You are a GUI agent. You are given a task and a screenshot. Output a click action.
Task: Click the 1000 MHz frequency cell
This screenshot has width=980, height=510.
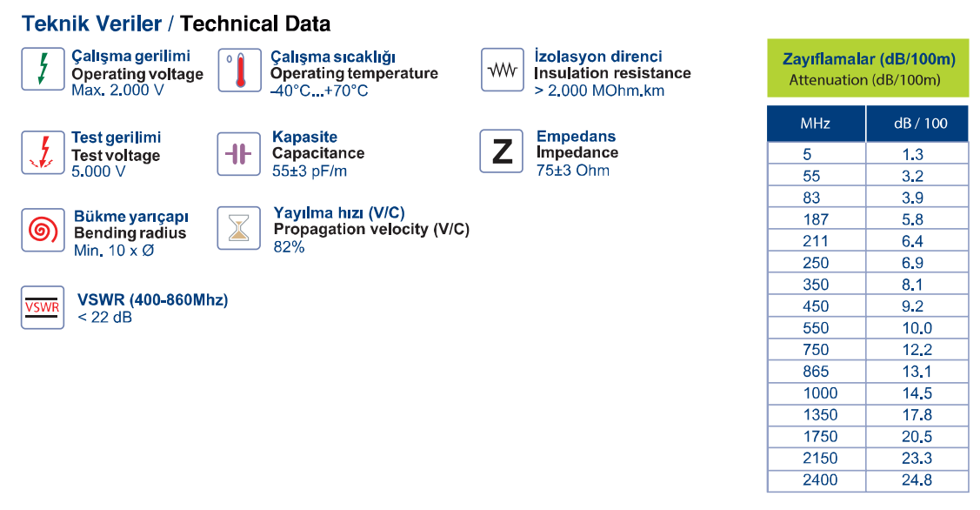point(817,393)
